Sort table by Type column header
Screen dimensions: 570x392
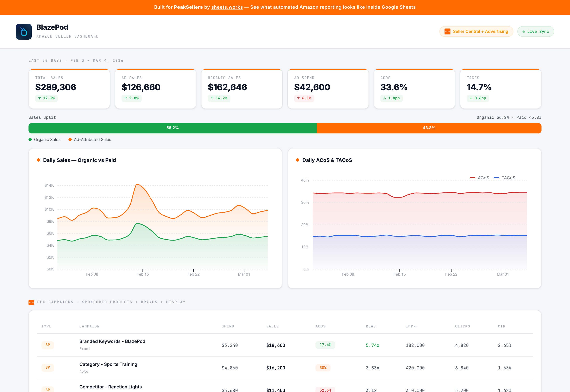46,326
